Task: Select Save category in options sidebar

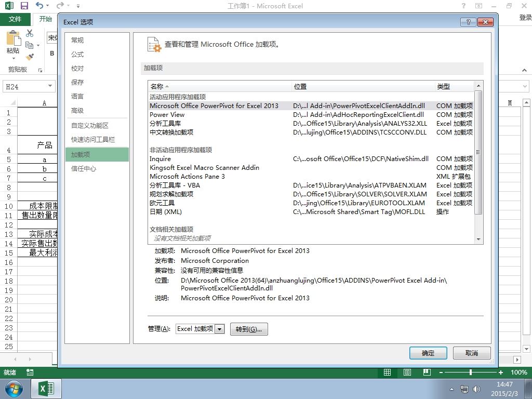Action: [97, 82]
